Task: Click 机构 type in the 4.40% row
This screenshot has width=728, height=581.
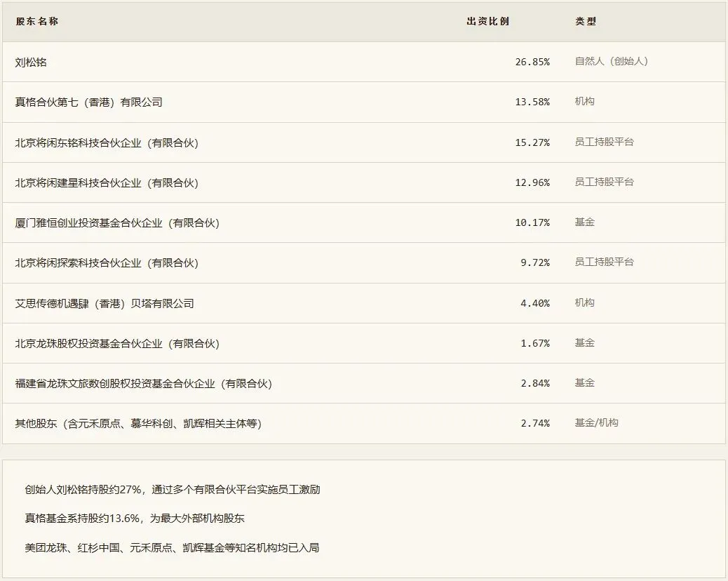Action: [x=584, y=302]
